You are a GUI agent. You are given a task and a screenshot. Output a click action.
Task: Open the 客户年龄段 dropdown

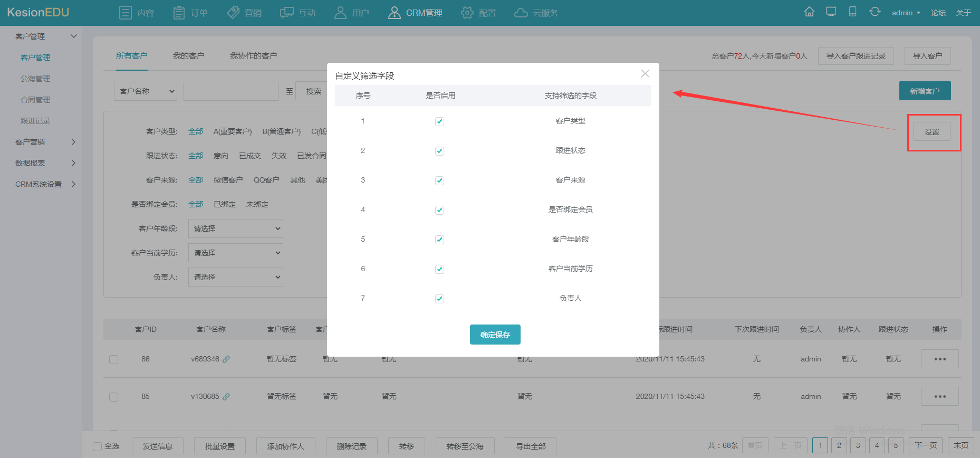[236, 228]
